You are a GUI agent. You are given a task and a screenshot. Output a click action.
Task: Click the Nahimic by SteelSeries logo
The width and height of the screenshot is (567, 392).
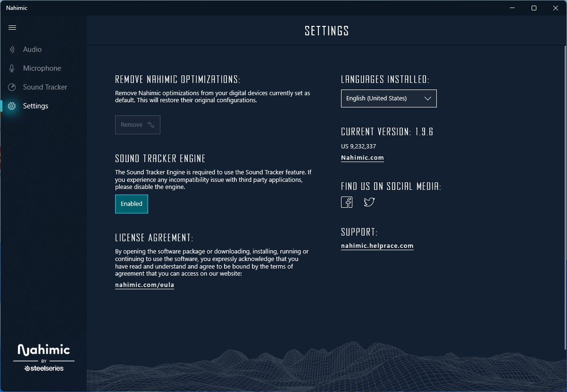(x=43, y=358)
